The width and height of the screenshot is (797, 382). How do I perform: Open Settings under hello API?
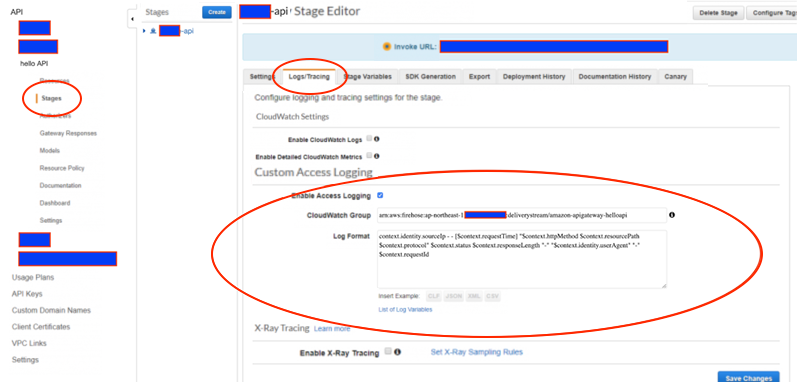pyautogui.click(x=51, y=220)
